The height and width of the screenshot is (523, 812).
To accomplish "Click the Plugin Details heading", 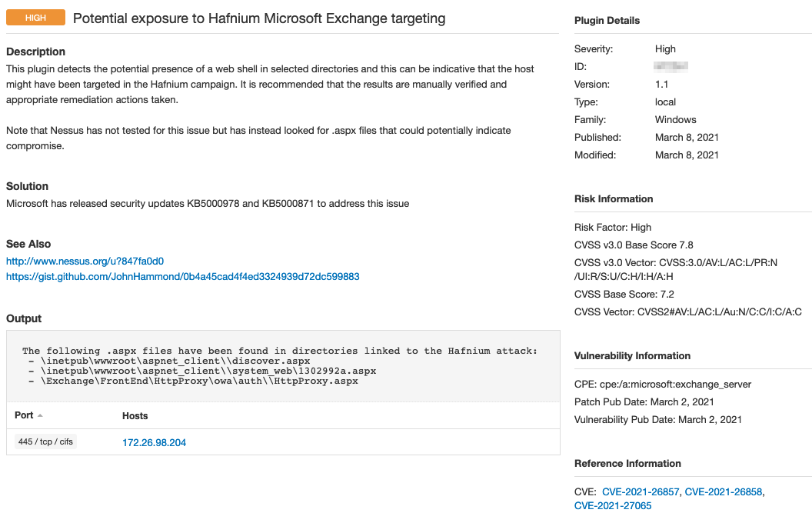I will coord(607,21).
